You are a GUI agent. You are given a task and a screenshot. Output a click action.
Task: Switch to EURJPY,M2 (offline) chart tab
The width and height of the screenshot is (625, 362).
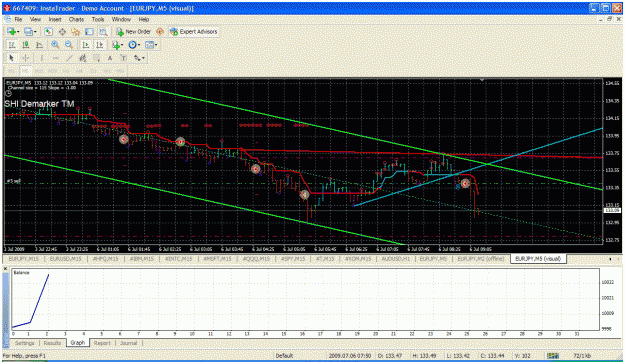coord(481,259)
